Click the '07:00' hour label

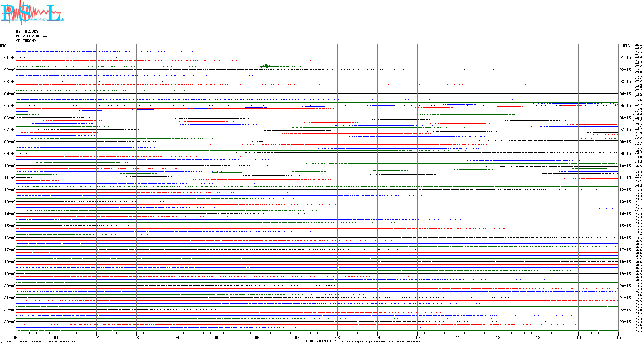[x=10, y=130]
